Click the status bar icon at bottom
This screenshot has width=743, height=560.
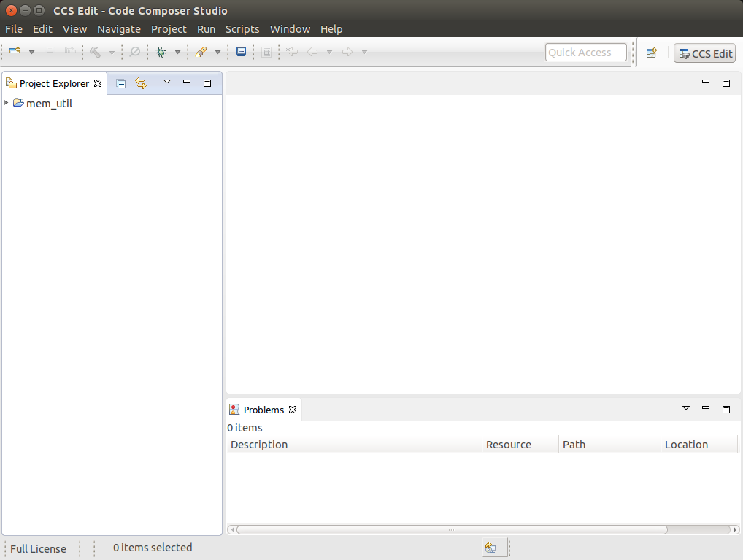[490, 548]
